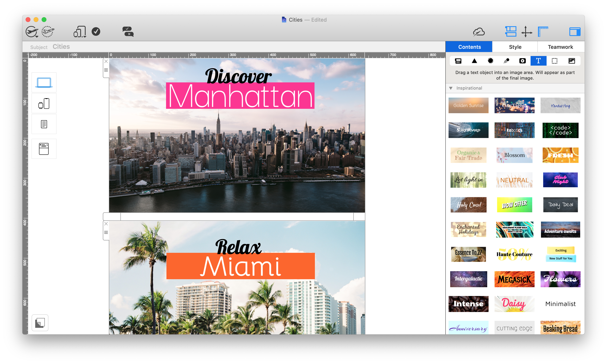
Task: Switch to the Teamwork tab
Action: (x=560, y=47)
